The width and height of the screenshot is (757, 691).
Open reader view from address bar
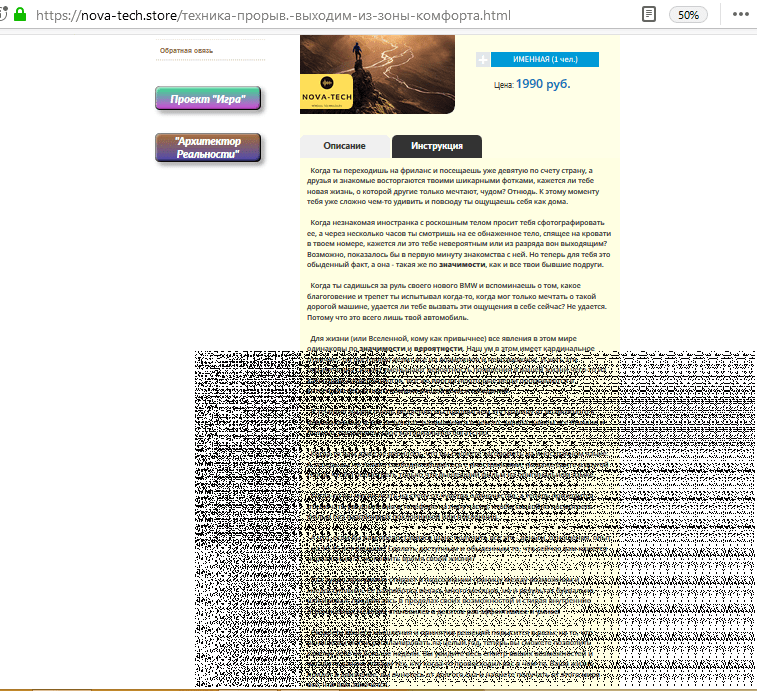(x=650, y=15)
